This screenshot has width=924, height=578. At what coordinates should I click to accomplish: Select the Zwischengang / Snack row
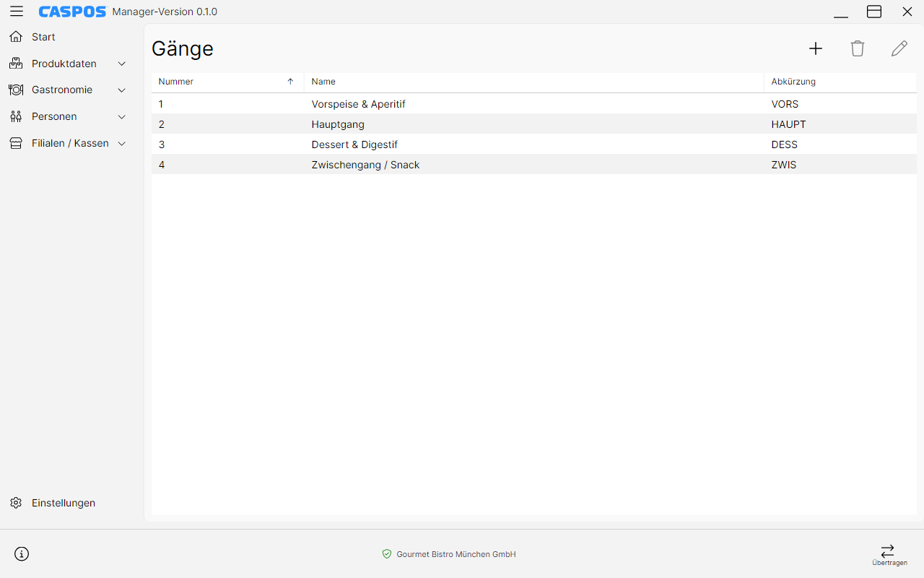pos(534,165)
